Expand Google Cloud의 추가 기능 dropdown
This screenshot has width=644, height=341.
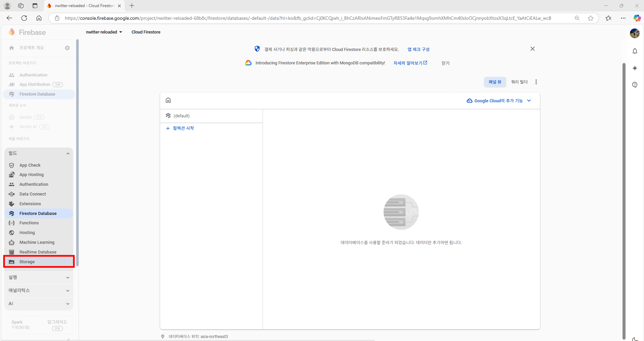[x=499, y=101]
